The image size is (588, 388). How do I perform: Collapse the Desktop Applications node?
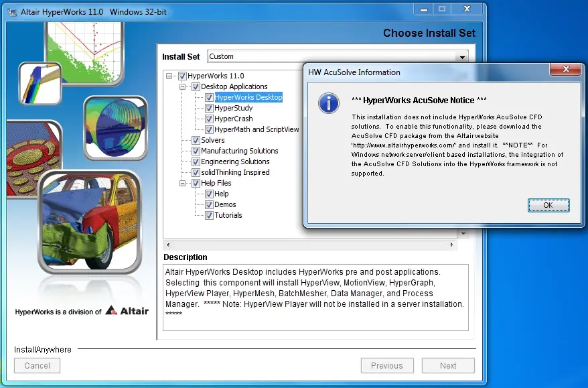pyautogui.click(x=183, y=86)
